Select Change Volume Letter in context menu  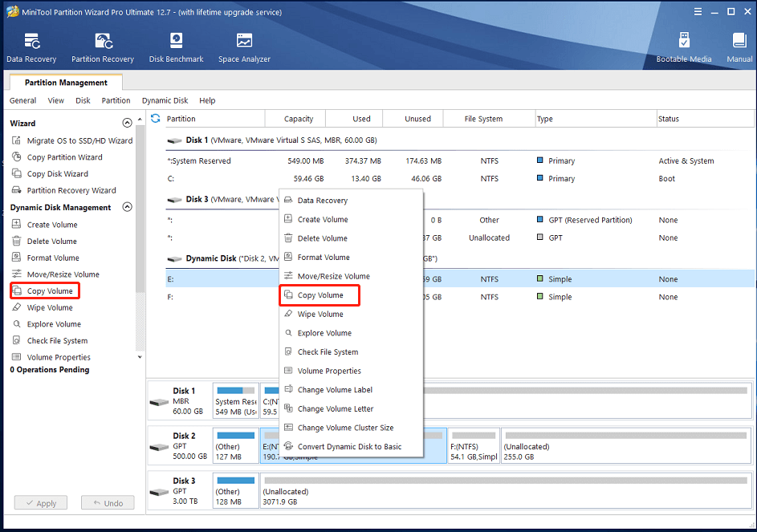351,409
